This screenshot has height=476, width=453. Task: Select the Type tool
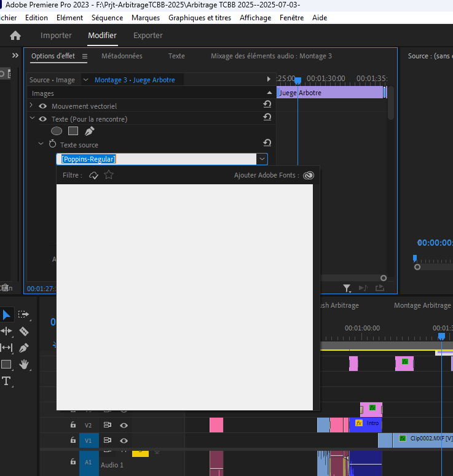(6, 381)
